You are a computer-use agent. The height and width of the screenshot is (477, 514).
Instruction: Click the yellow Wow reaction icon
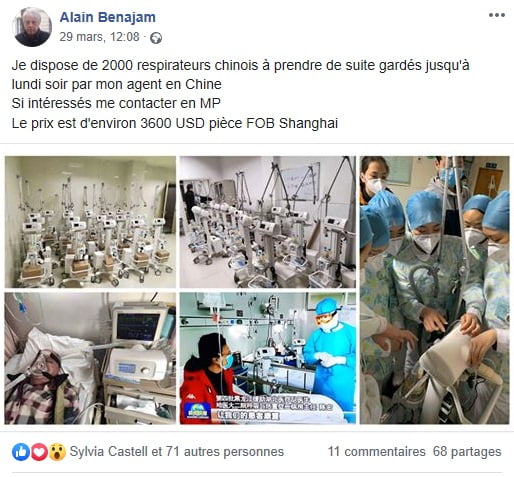57,452
